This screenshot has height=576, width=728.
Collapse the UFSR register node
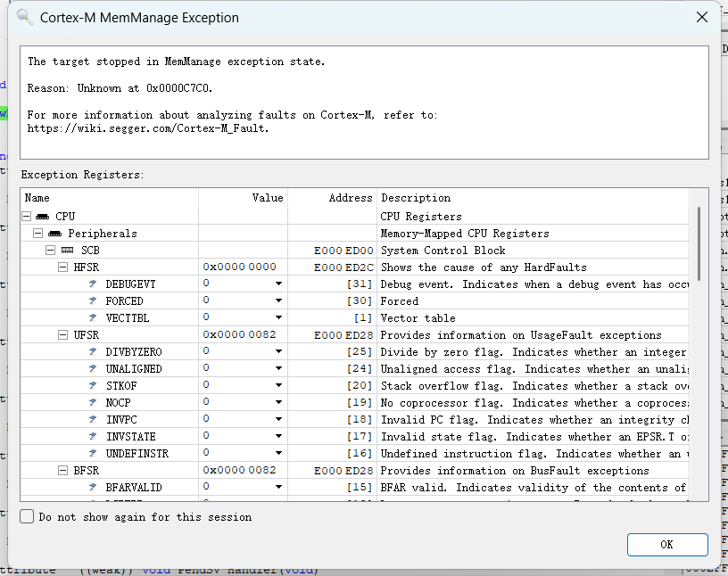click(63, 335)
